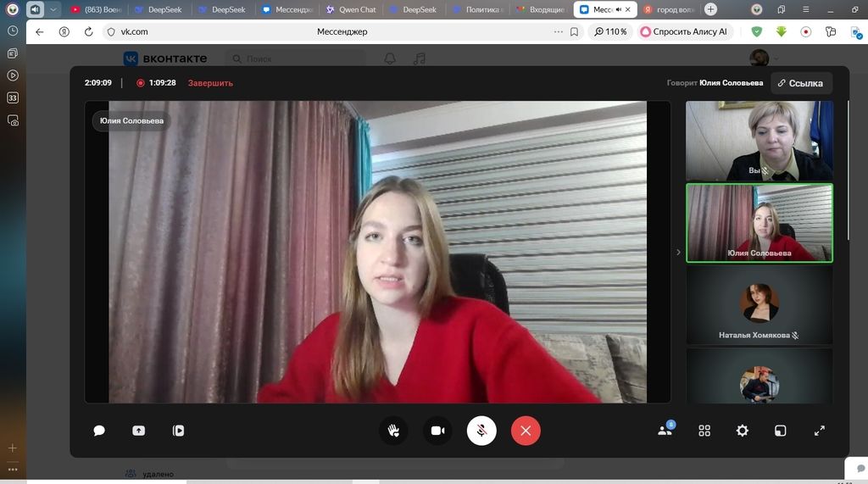This screenshot has height=484, width=868.
Task: Hang up with the red button
Action: [x=526, y=431]
